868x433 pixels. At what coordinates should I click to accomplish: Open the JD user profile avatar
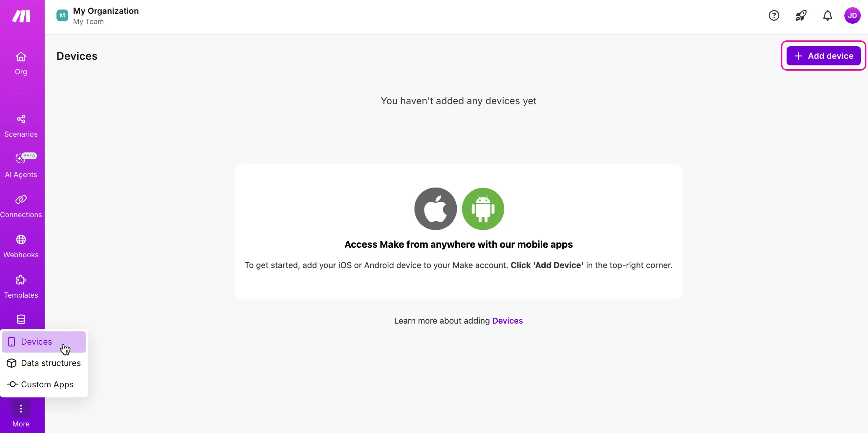[852, 15]
